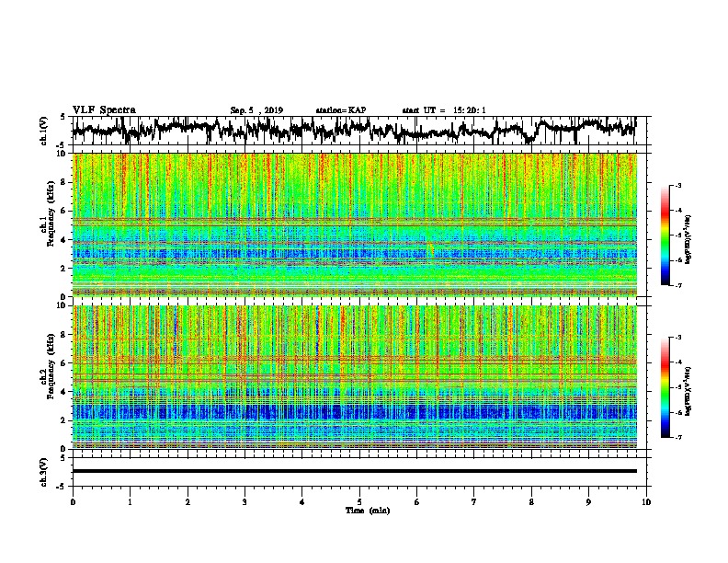
Task: Click time axis tick label "7"
Action: coord(474,502)
